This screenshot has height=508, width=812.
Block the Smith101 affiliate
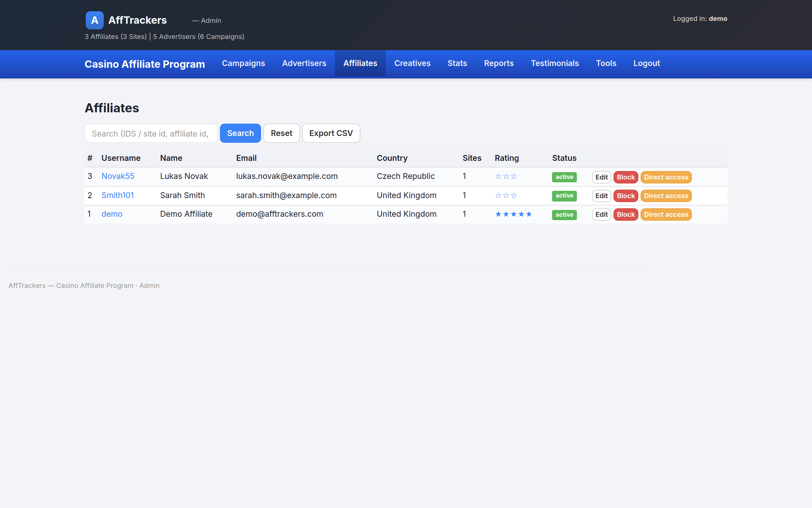[x=626, y=196]
